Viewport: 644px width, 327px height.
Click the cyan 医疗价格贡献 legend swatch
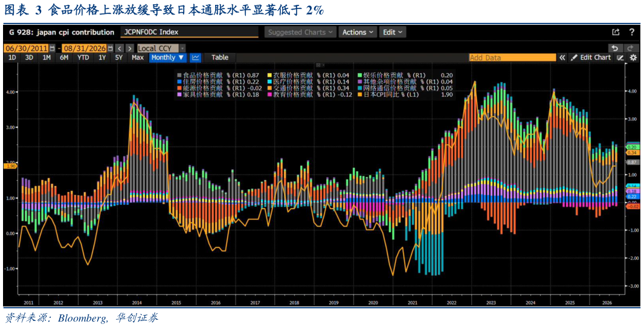(269, 82)
